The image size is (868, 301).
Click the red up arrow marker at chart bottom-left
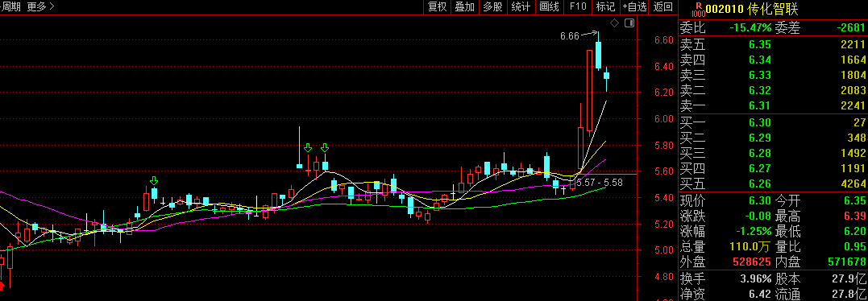pyautogui.click(x=2, y=285)
